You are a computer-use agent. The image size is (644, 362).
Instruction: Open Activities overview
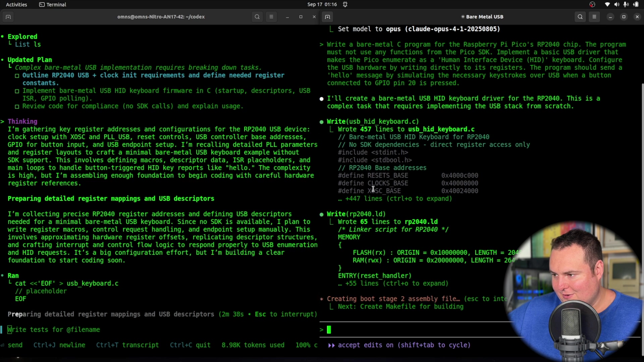coord(16,4)
